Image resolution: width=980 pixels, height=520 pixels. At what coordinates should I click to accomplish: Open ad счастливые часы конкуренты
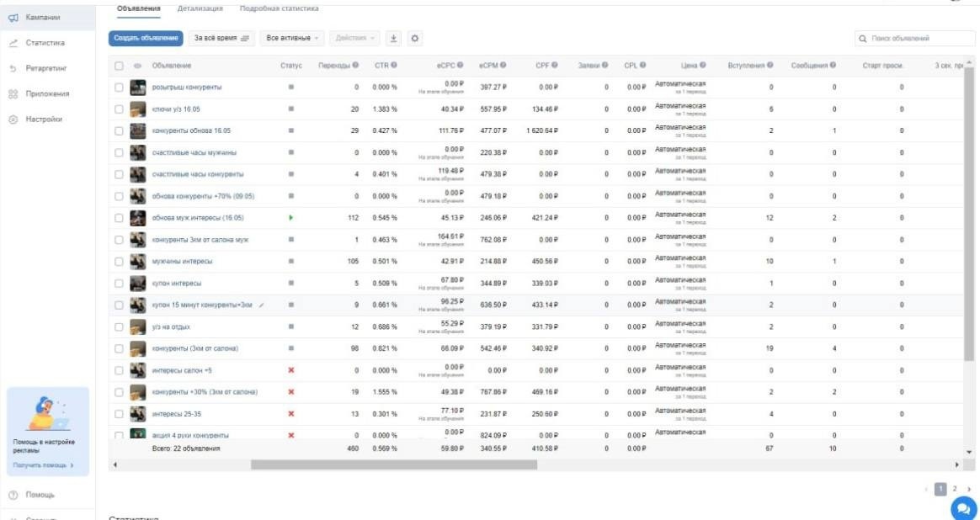click(x=198, y=174)
